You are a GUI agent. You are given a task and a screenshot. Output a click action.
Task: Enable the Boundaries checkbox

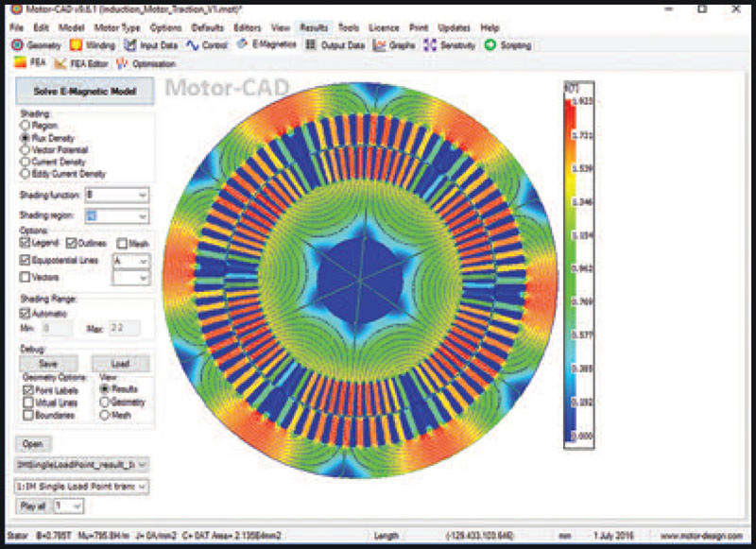click(x=28, y=415)
